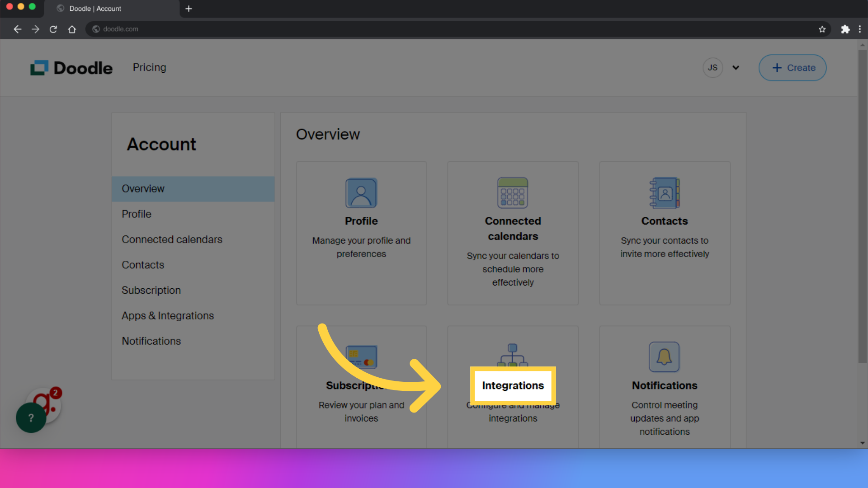Select Profile from account sidebar
868x488 pixels.
[x=136, y=214]
